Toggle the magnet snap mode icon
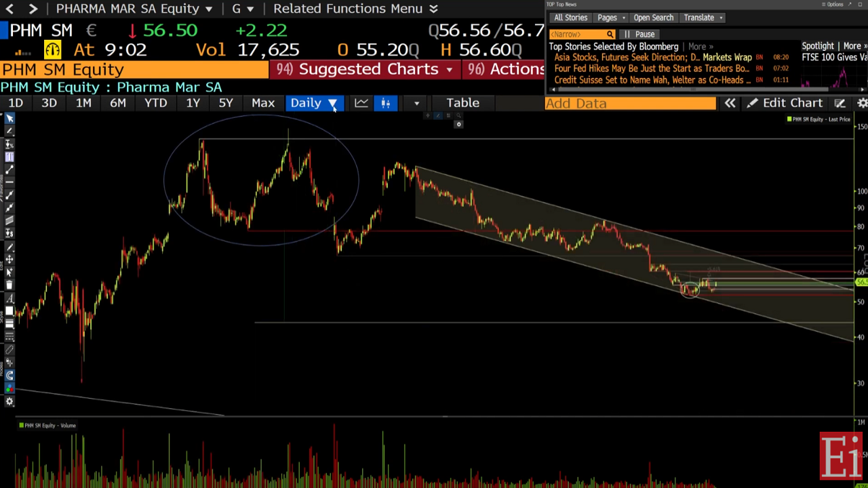 9,375
